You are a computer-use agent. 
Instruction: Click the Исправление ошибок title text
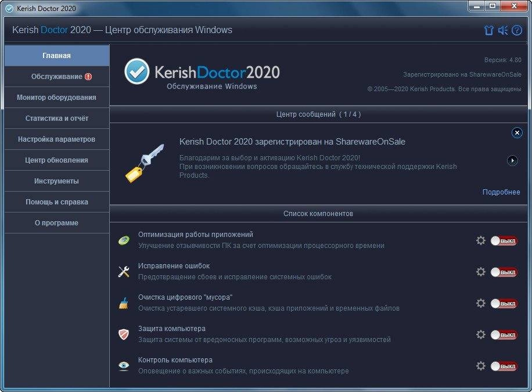(x=174, y=266)
